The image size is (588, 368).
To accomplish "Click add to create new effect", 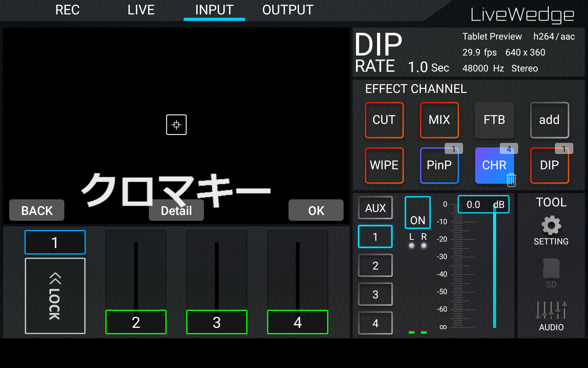I will click(549, 120).
